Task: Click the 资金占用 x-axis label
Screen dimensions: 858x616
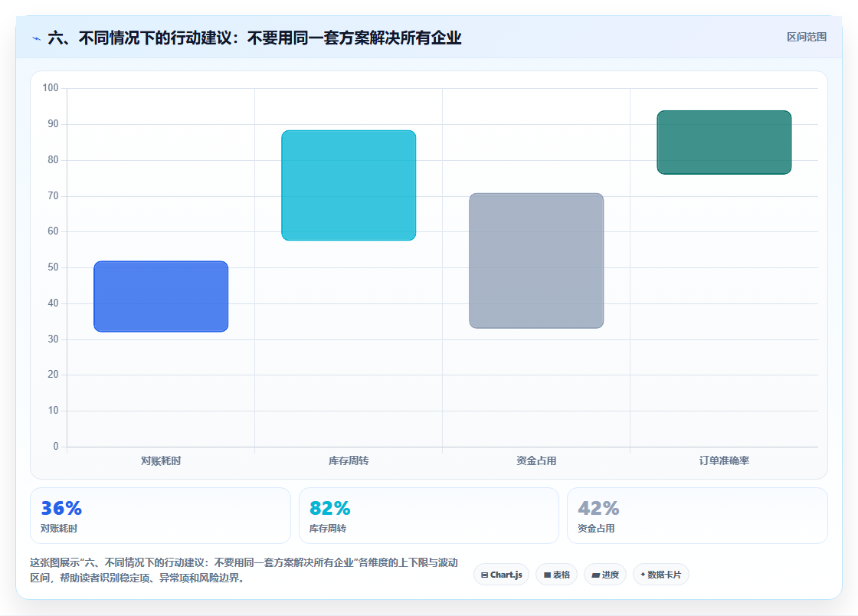Action: point(536,460)
